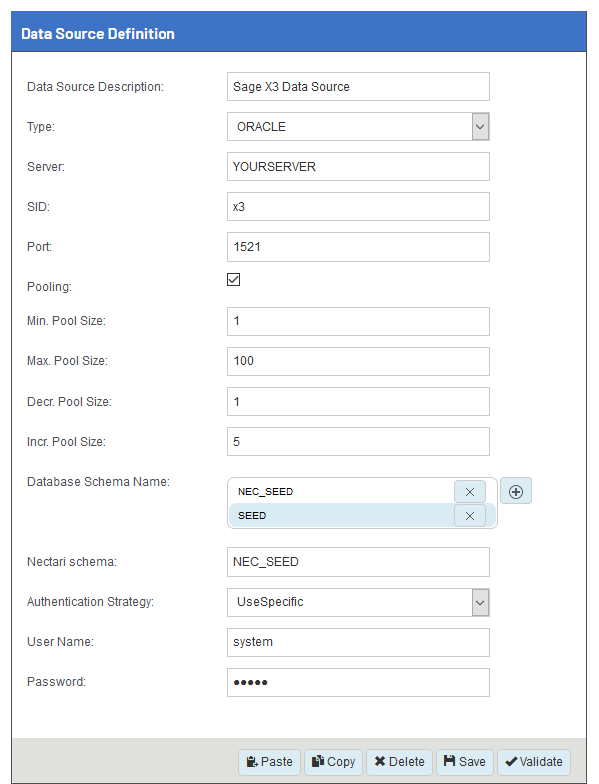This screenshot has height=784, width=599.
Task: Click into the SID field
Action: [358, 206]
